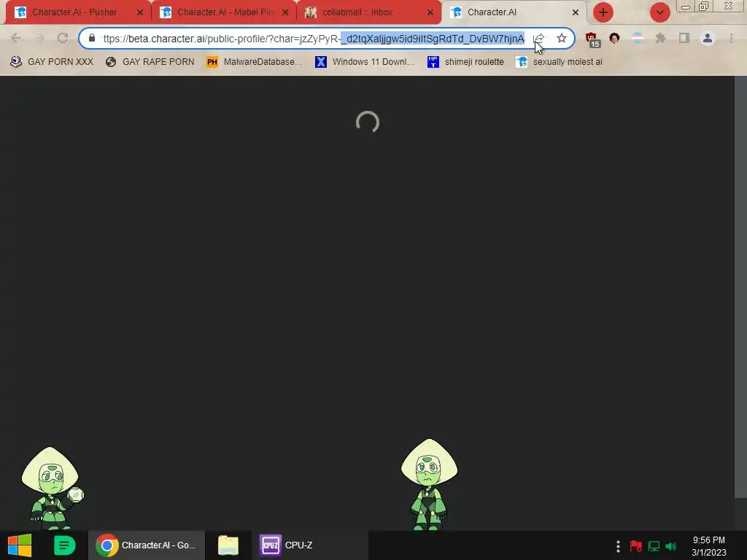
Task: Click the Peridot shimeji holding a ball
Action: [x=53, y=488]
